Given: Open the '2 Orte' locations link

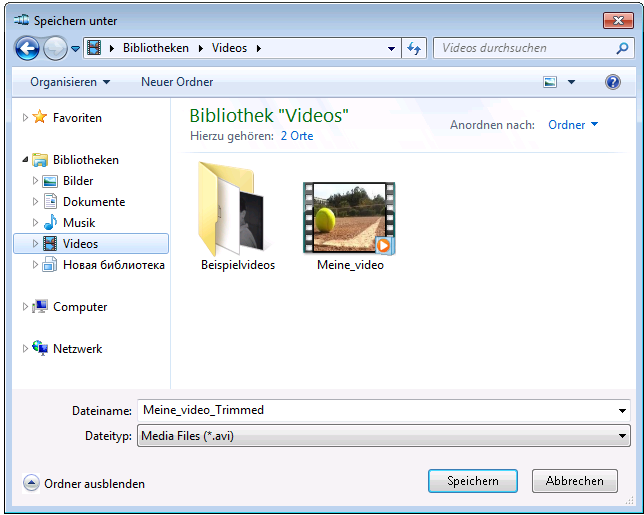Looking at the screenshot, I should 297,136.
